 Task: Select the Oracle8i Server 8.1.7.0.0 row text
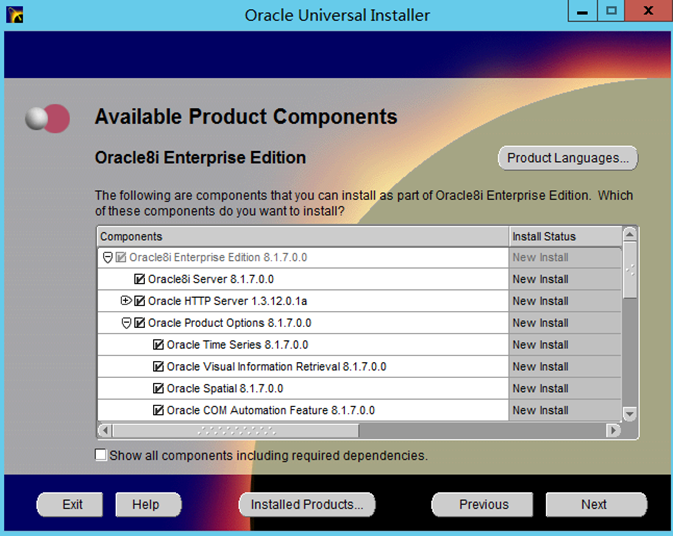tap(211, 279)
